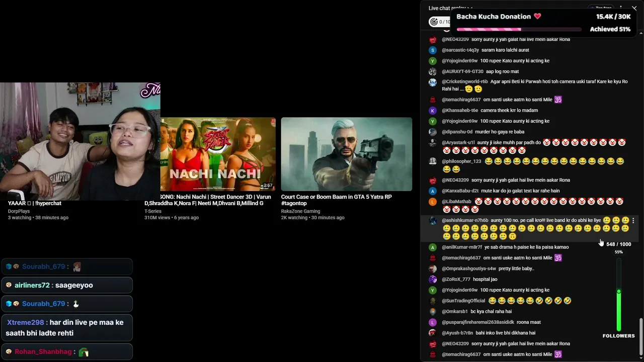Click @pusparajfireharemai2638asididk's avatar
This screenshot has width=644, height=362.
(432, 322)
